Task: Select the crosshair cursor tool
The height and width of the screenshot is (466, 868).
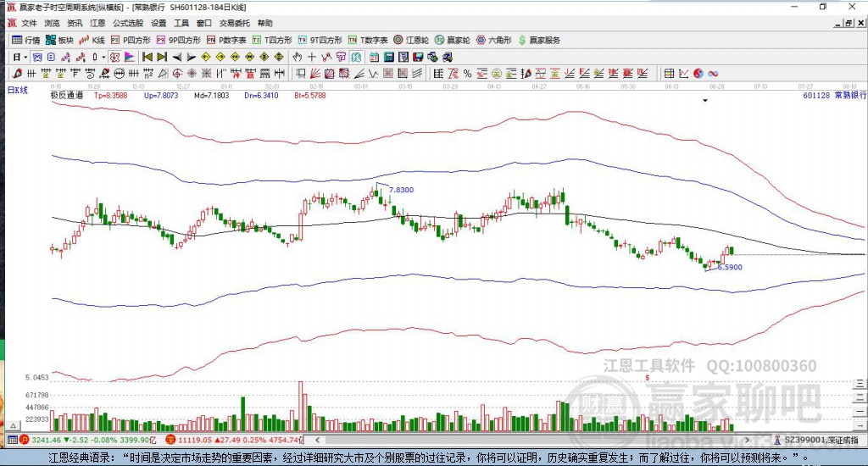Action: coord(312,57)
